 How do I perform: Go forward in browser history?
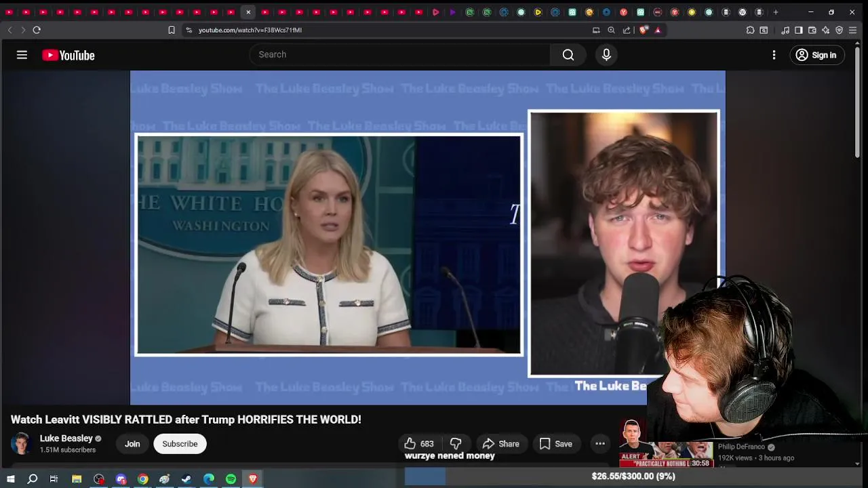tap(22, 30)
